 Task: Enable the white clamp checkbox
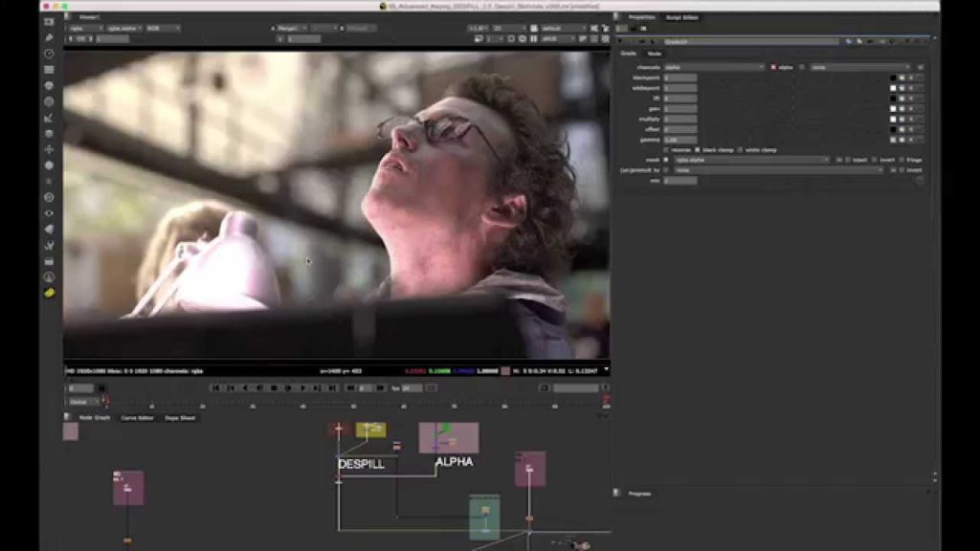click(x=740, y=150)
